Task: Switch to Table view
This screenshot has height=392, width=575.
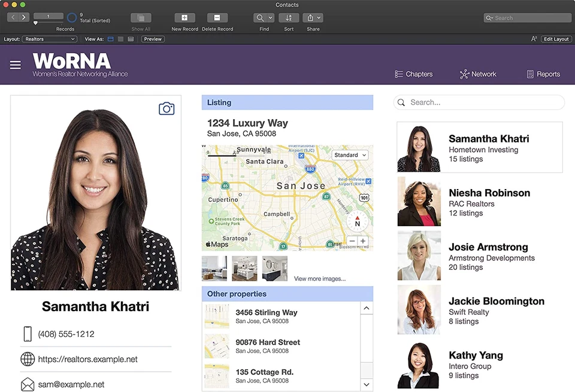Action: (x=131, y=39)
